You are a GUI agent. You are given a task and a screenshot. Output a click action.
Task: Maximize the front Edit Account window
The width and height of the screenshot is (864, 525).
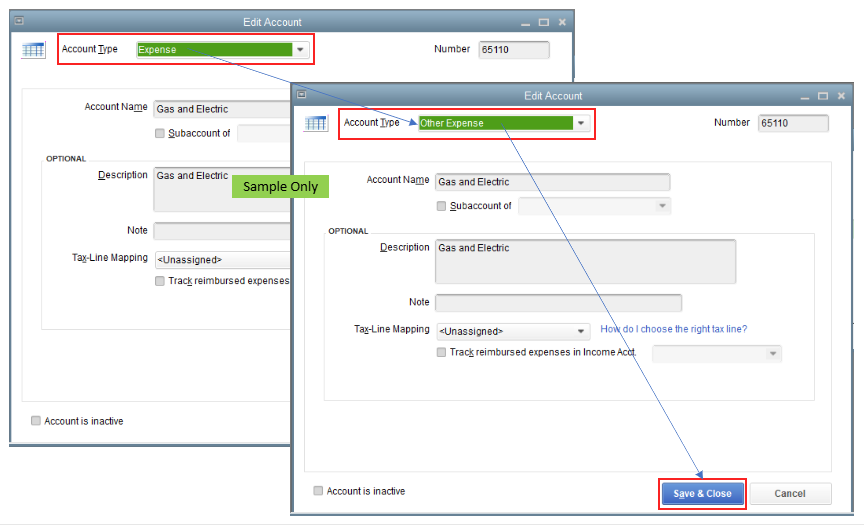pos(823,96)
